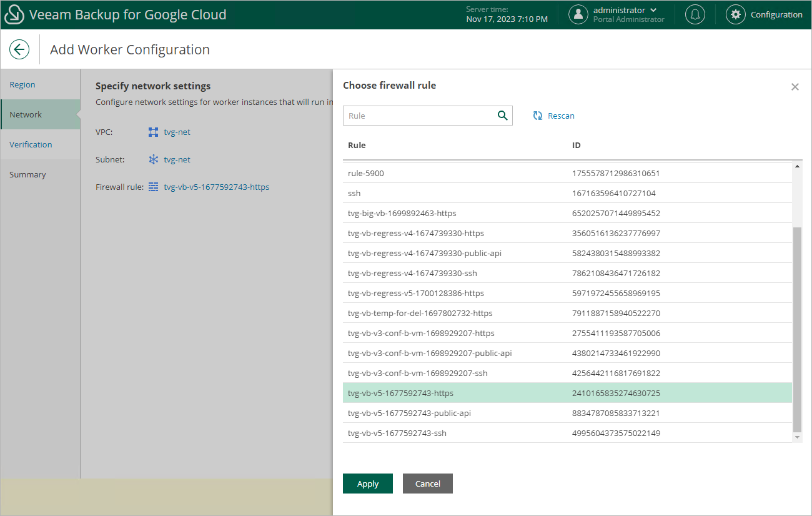Click ID 8834787085833713221
The height and width of the screenshot is (516, 812).
(x=616, y=413)
